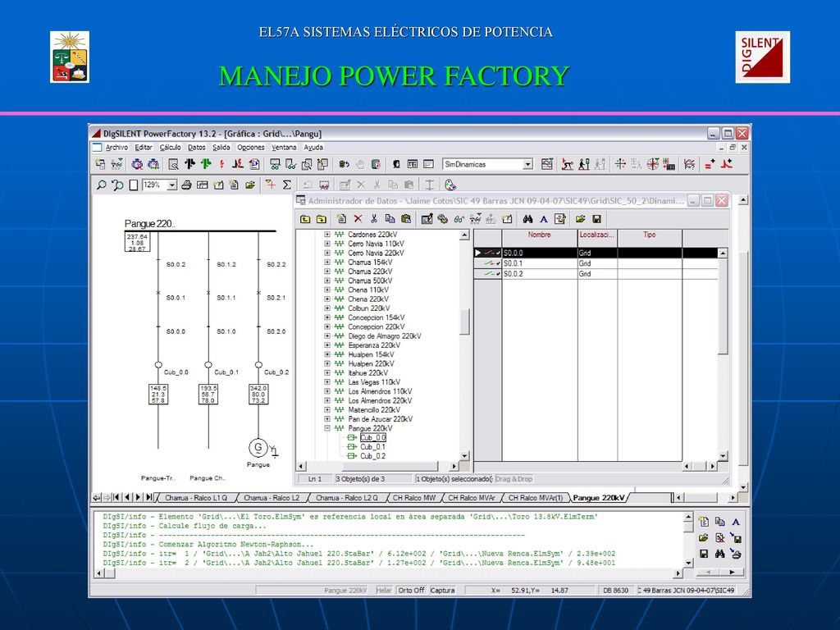The height and width of the screenshot is (630, 840).
Task: Click the zoom-in magnifier tool
Action: click(x=101, y=185)
